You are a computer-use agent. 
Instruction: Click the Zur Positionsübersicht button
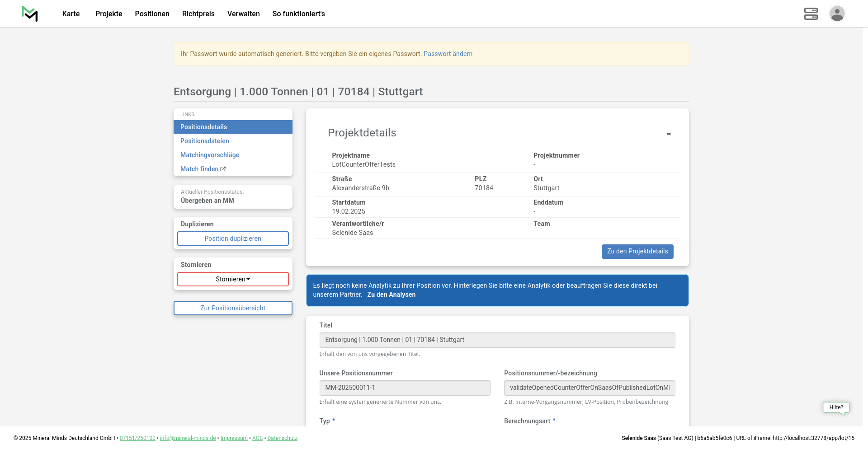(x=233, y=308)
